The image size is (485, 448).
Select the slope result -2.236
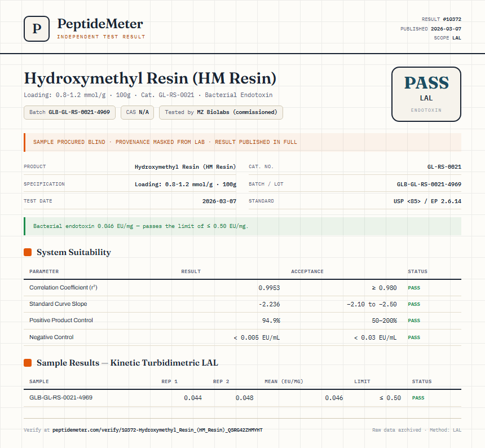click(x=269, y=305)
